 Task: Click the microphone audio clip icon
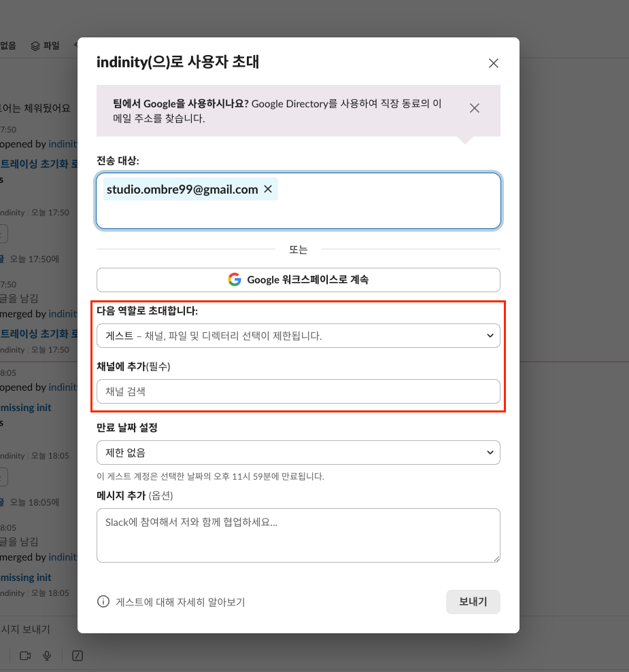click(x=47, y=656)
